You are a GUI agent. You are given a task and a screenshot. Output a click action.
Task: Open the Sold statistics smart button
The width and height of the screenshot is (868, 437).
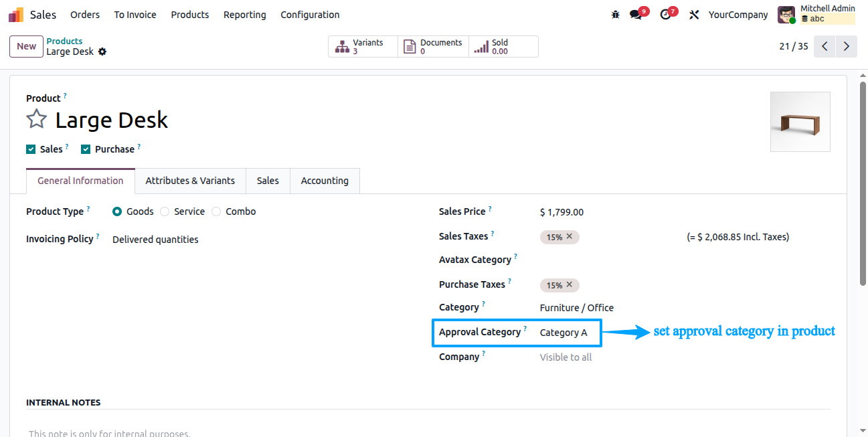pyautogui.click(x=503, y=46)
